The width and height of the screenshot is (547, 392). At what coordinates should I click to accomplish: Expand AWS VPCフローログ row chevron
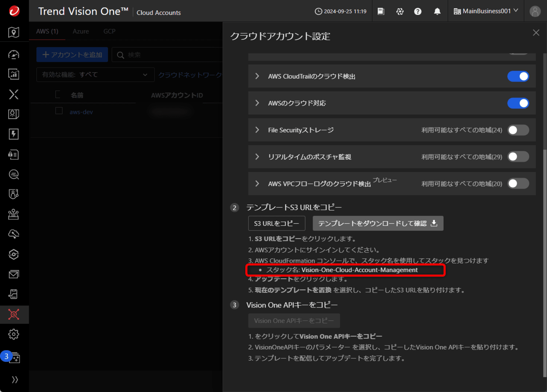[x=257, y=183]
